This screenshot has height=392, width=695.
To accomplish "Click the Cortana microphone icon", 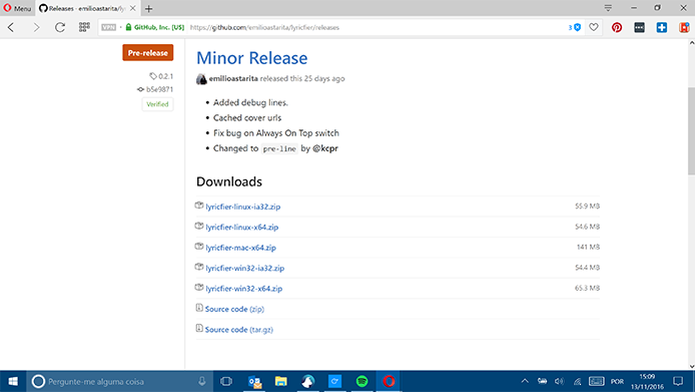I will point(202,381).
